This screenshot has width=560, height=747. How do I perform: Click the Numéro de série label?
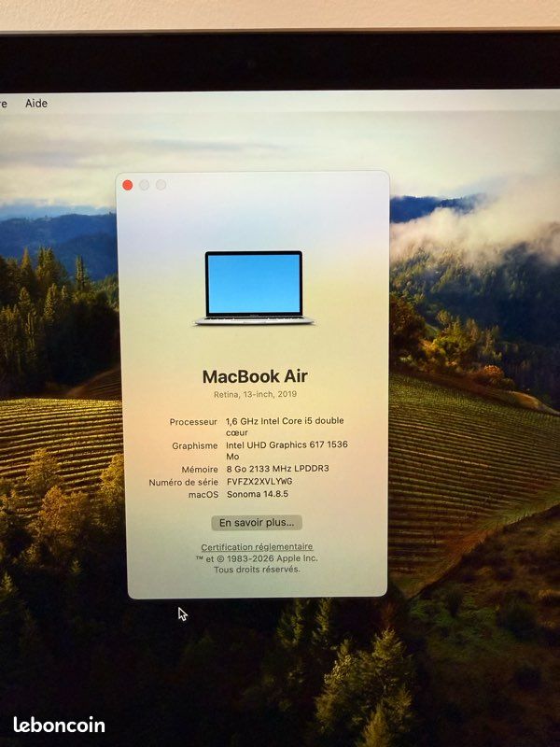tap(183, 483)
